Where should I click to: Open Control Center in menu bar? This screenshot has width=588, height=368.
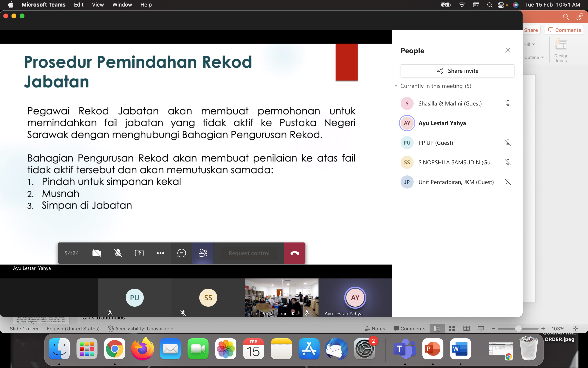point(501,5)
